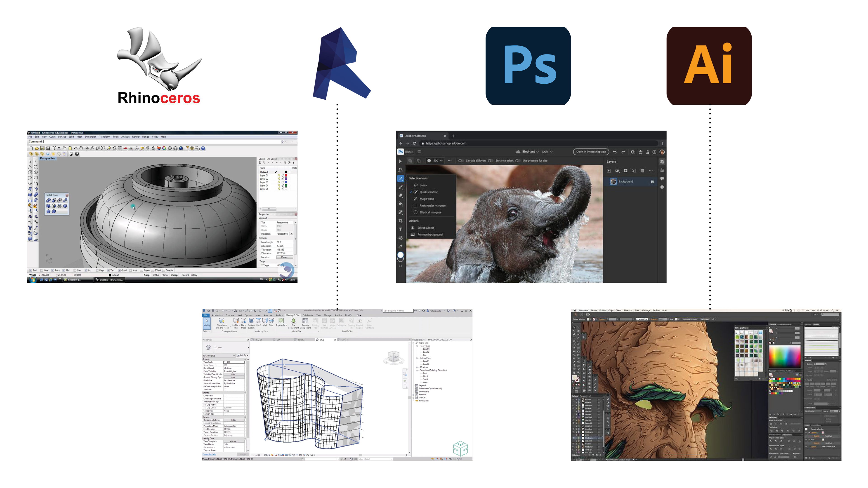Select the Type tool in Photoshop toolbar
Screen dimensions: 868x488
[401, 229]
